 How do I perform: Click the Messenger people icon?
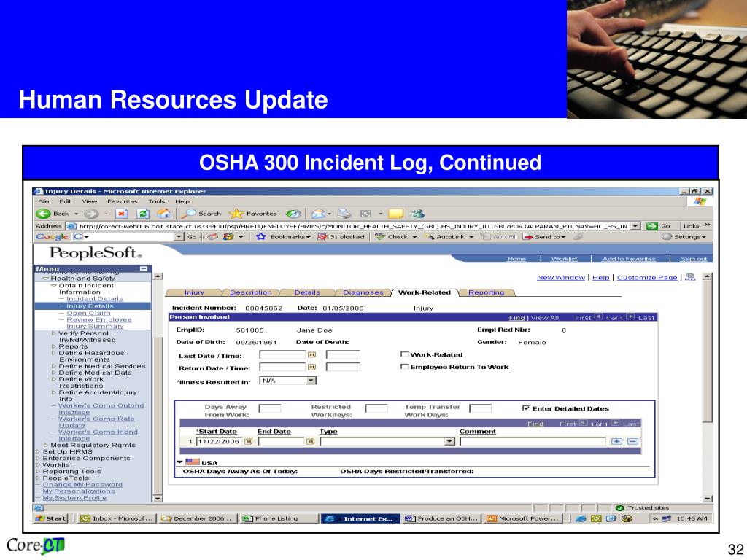click(417, 214)
